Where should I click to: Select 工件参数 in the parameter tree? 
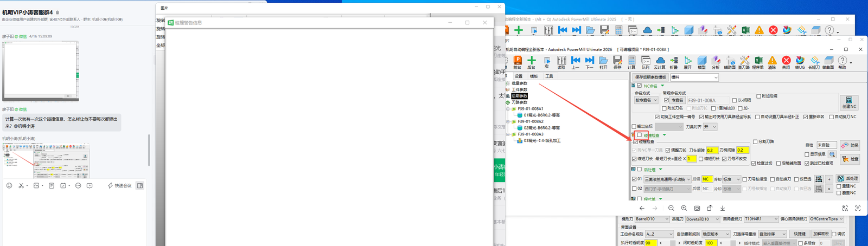tap(519, 89)
